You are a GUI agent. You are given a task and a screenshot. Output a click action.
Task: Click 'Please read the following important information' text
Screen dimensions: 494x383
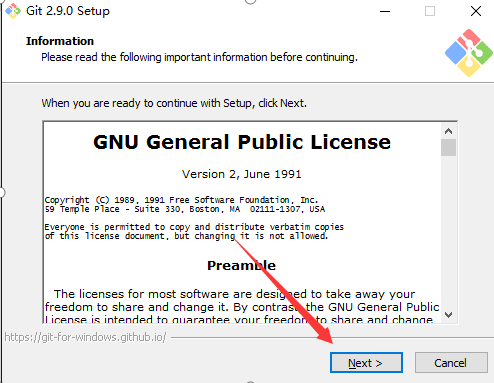(x=199, y=57)
